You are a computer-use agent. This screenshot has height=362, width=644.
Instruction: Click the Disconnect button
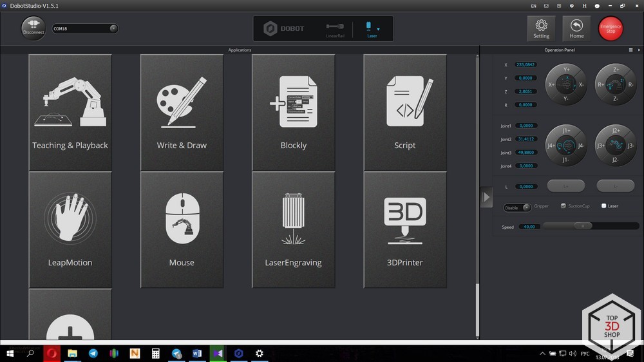(33, 28)
